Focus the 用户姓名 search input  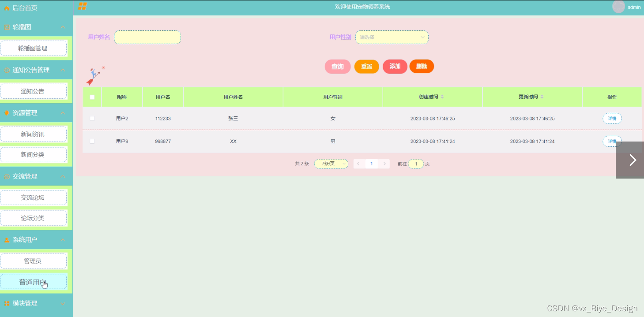147,37
